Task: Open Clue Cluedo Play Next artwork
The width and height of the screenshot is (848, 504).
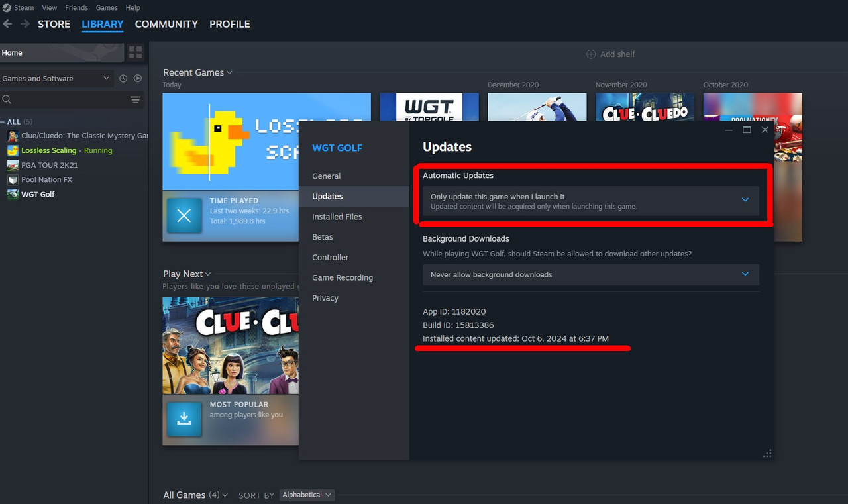Action: [x=231, y=345]
